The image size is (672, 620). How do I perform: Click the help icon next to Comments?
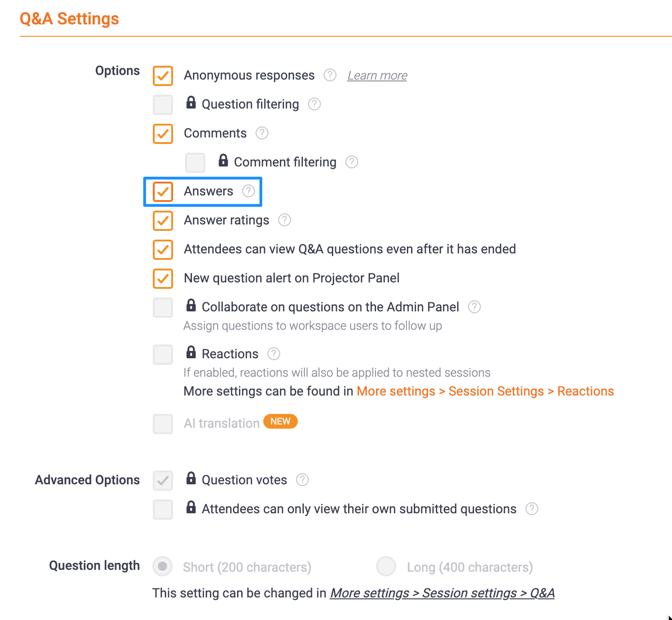[261, 133]
